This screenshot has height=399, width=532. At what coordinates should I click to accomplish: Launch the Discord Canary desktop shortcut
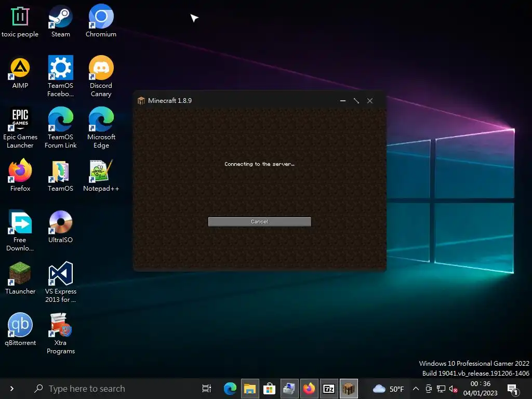point(101,77)
